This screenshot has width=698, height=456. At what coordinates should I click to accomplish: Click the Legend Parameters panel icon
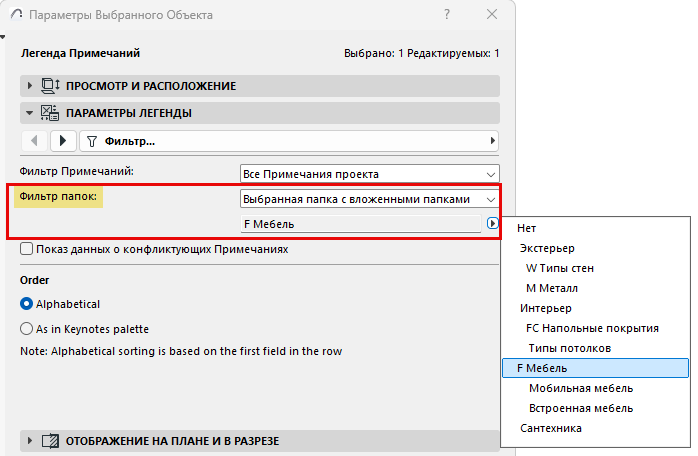tap(50, 113)
